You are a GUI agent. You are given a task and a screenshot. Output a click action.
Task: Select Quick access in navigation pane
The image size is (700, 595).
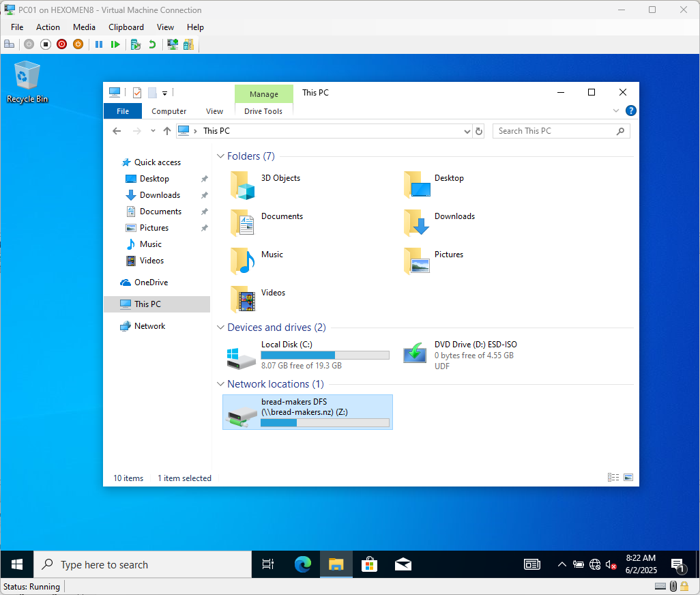pyautogui.click(x=157, y=162)
